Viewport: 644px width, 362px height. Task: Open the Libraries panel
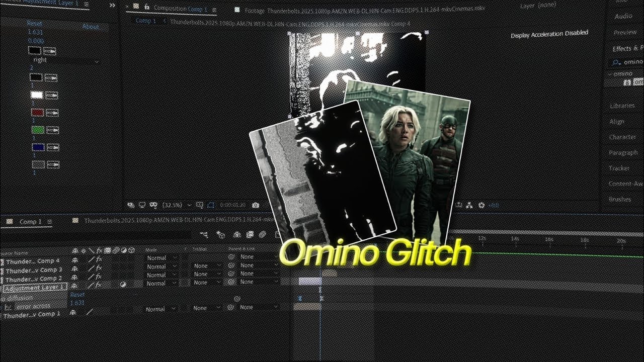tap(623, 106)
